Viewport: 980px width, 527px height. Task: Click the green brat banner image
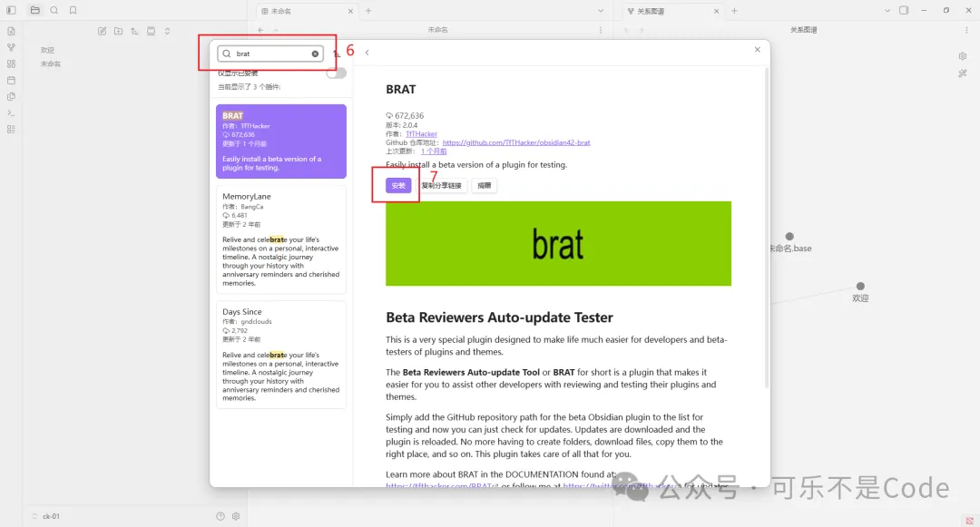coord(558,243)
